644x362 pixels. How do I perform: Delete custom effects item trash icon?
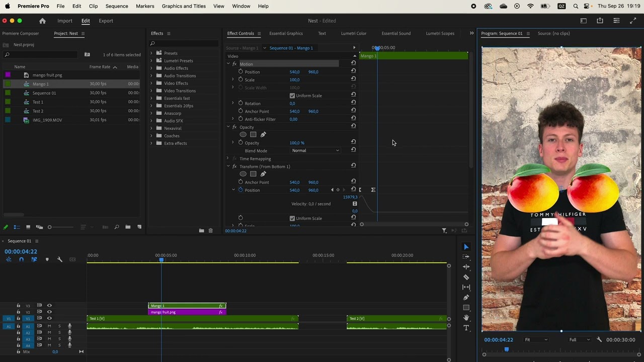point(210,231)
